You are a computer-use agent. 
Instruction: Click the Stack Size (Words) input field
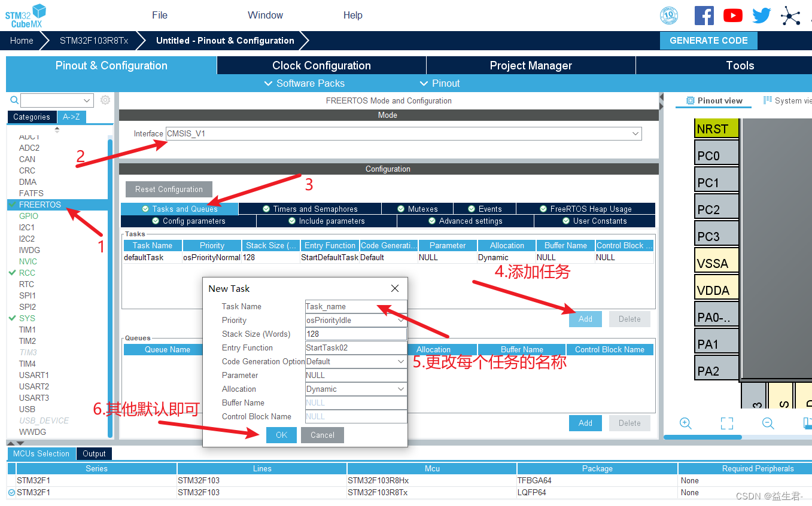[356, 334]
